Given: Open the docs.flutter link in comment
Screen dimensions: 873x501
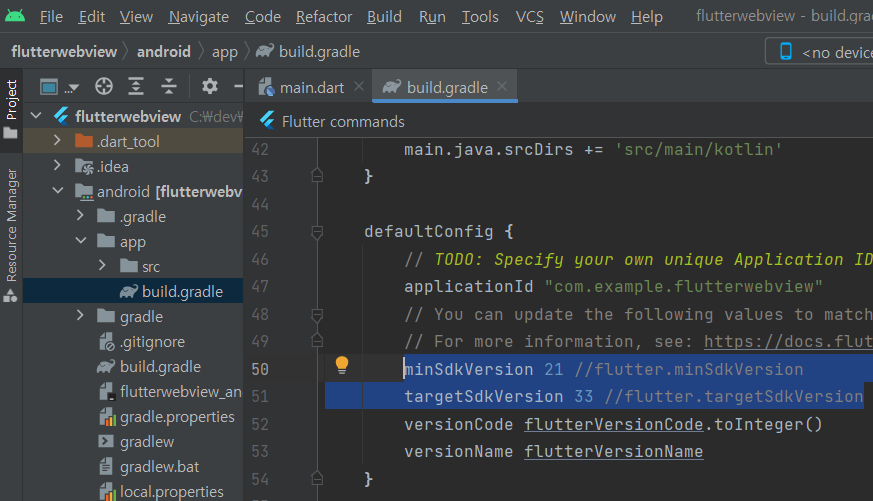Looking at the screenshot, I should click(788, 341).
